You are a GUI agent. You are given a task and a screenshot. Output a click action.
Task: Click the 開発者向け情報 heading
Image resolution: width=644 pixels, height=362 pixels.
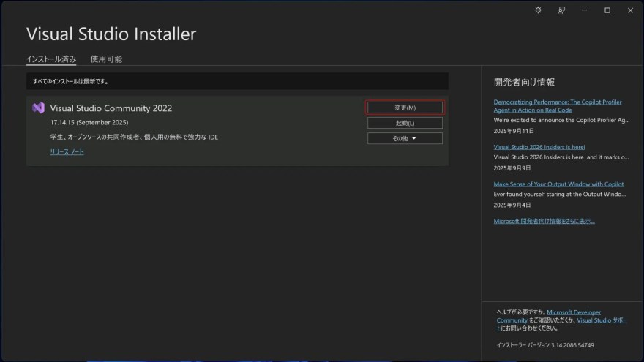pyautogui.click(x=524, y=82)
